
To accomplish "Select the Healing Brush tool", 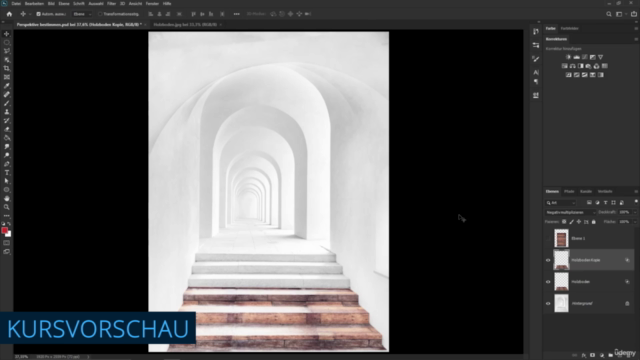I will 7,94.
